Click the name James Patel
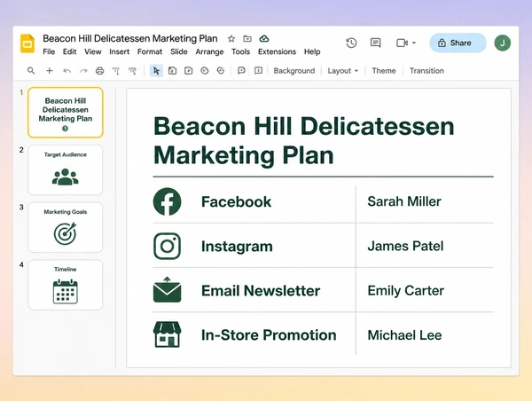 [405, 246]
